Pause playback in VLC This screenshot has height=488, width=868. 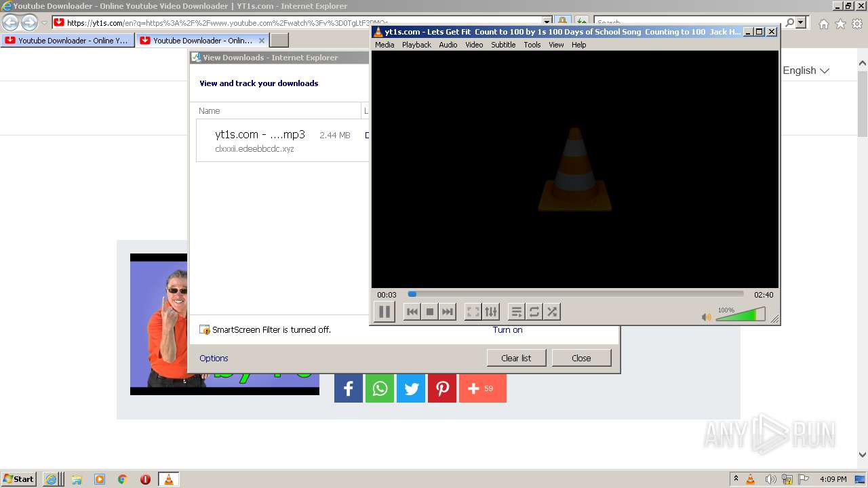[384, 312]
